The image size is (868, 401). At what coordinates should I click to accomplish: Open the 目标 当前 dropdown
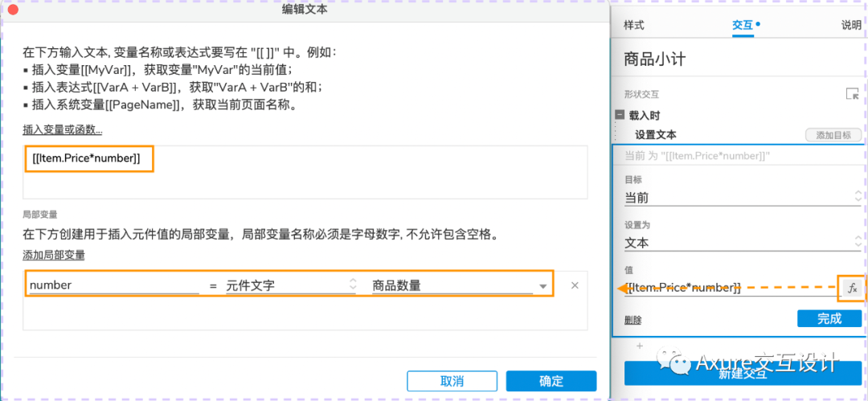[743, 197]
